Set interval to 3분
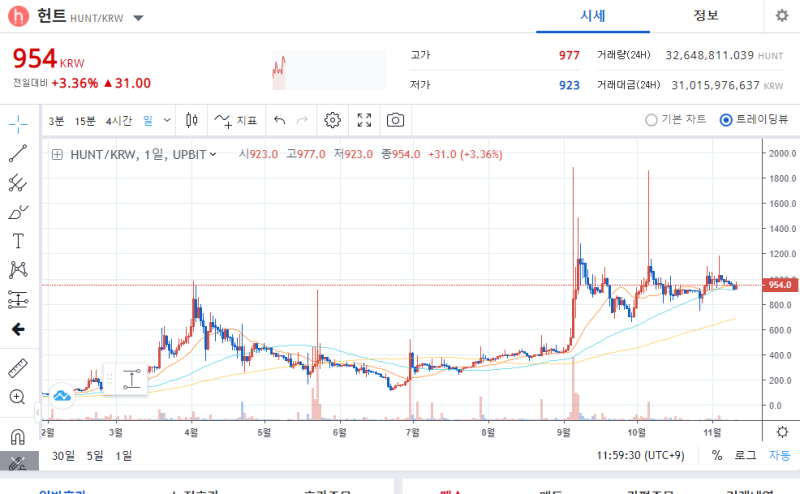The image size is (800, 494). coord(56,121)
